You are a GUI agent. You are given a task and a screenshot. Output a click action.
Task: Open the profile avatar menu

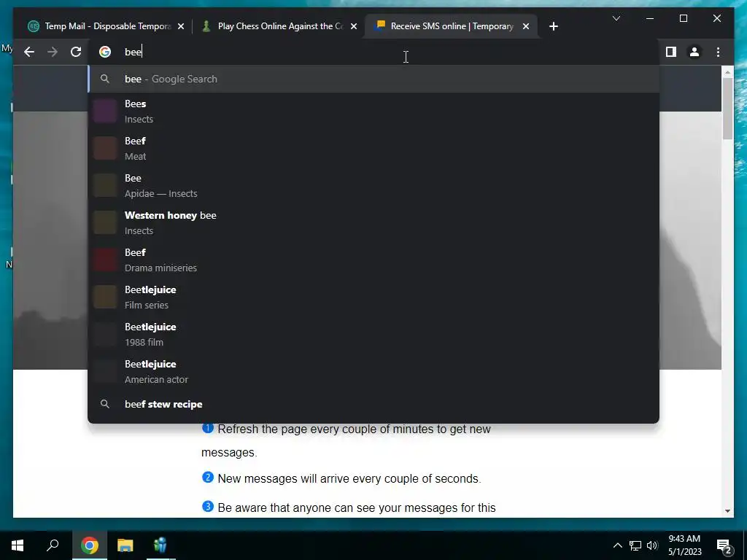(694, 52)
